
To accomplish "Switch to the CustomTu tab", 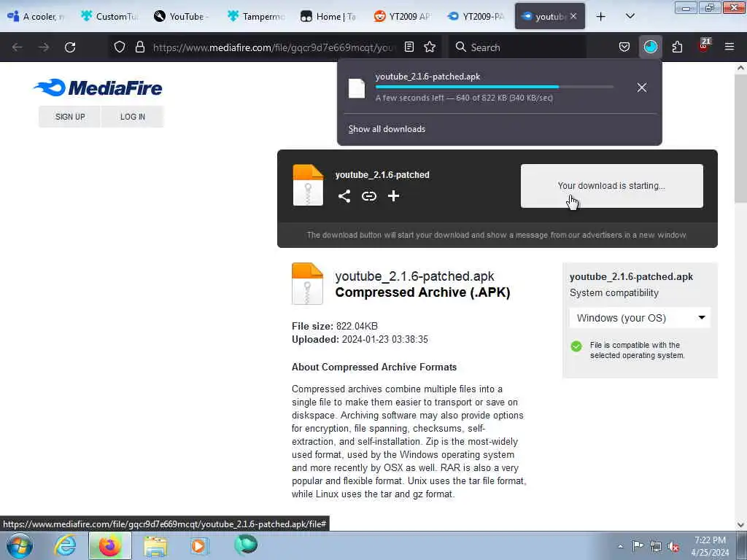I will coord(110,16).
